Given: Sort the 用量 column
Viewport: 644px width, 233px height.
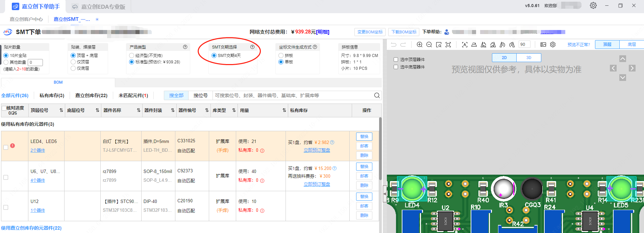Looking at the screenshot, I should pyautogui.click(x=284, y=111).
